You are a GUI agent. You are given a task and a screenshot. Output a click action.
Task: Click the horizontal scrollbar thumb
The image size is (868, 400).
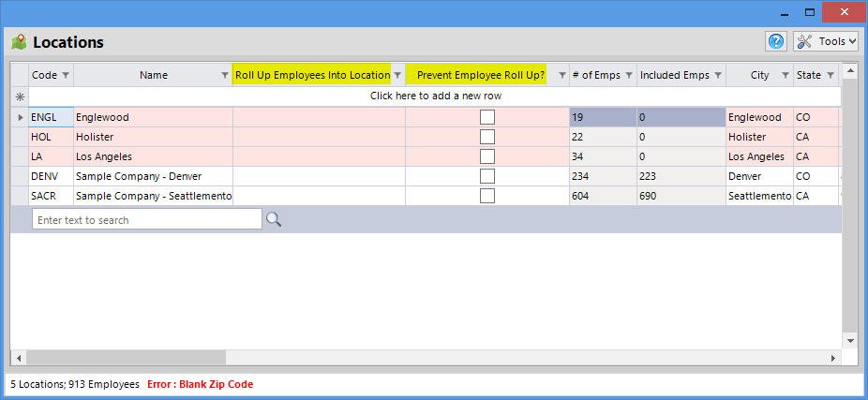pyautogui.click(x=126, y=358)
